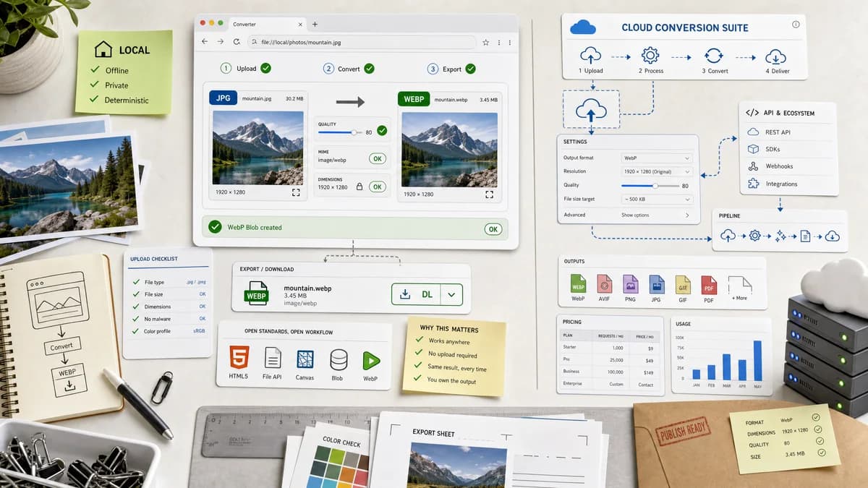The image size is (868, 488).
Task: Dismiss WebP Blob created with OK
Action: click(x=493, y=228)
